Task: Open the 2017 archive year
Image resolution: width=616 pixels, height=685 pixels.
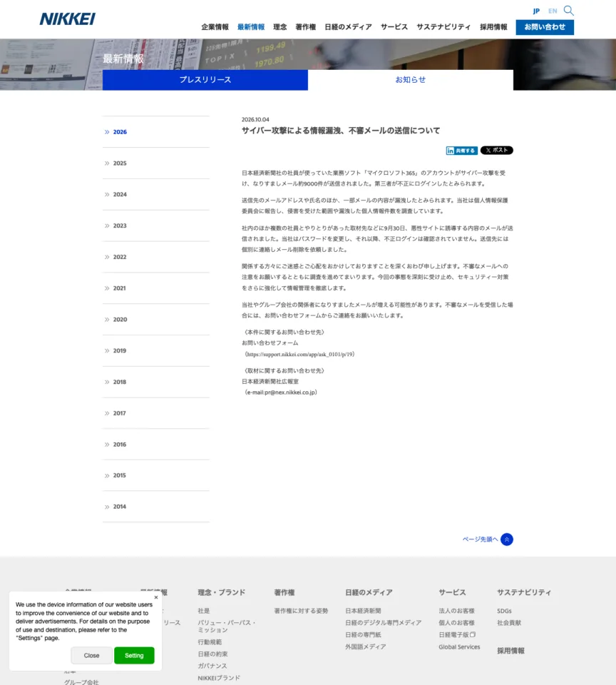Action: pyautogui.click(x=156, y=413)
